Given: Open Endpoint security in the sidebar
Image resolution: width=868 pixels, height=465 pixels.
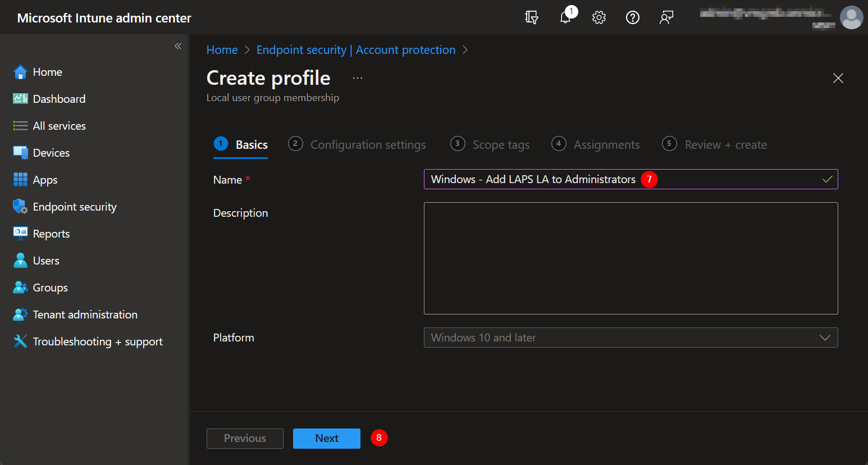Looking at the screenshot, I should [x=75, y=207].
